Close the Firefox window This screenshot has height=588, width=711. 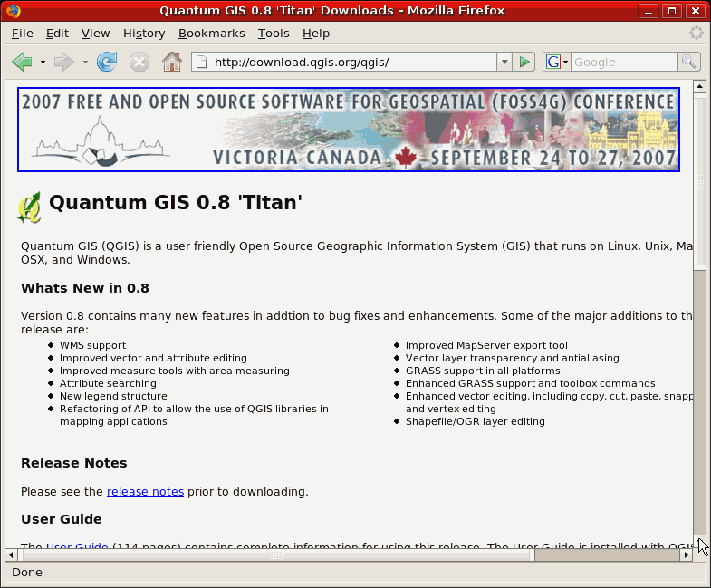[696, 11]
